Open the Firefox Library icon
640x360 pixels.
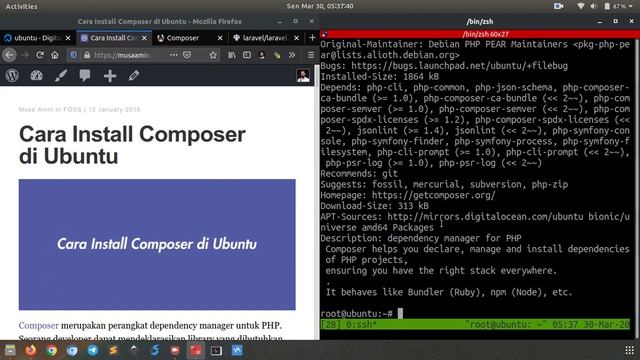click(232, 55)
